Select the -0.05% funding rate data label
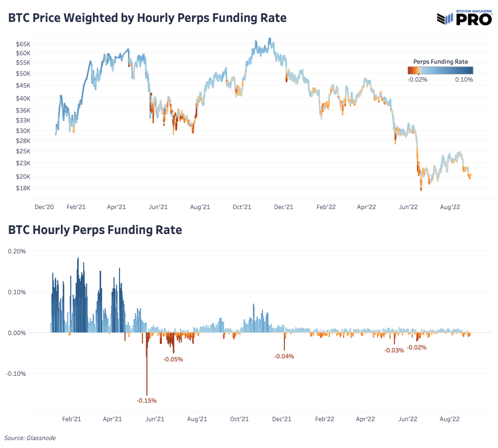This screenshot has height=448, width=498. pyautogui.click(x=173, y=359)
